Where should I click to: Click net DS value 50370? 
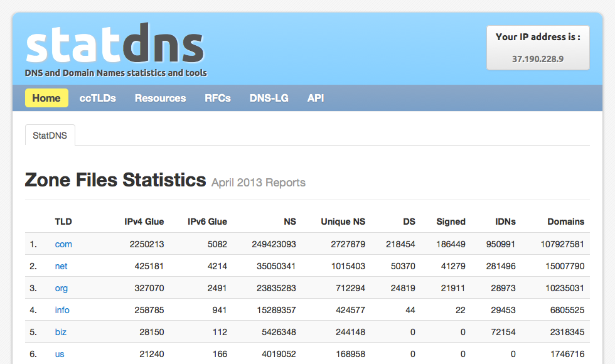tap(403, 266)
